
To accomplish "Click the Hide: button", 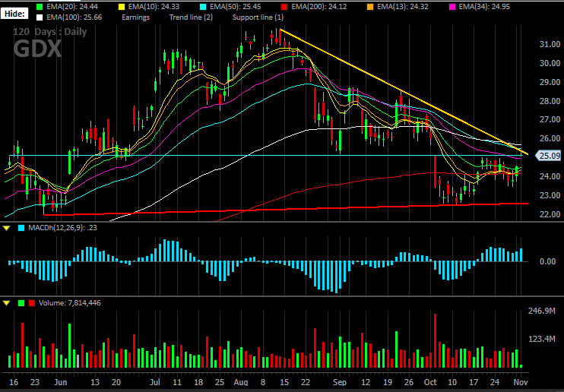I will click(14, 14).
